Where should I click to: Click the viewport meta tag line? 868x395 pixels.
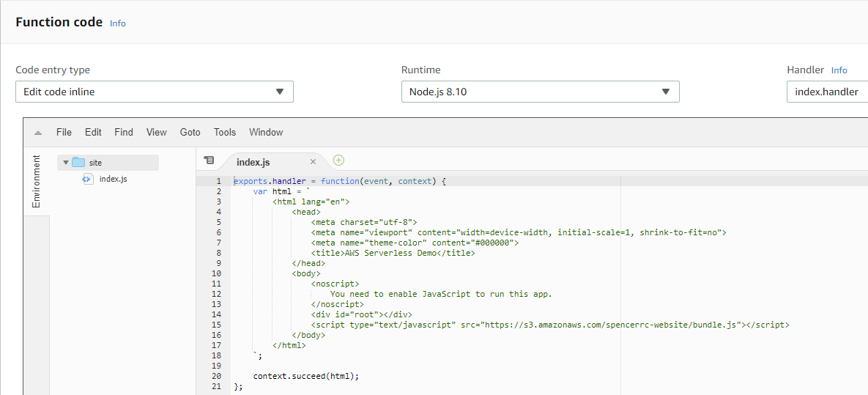(519, 232)
